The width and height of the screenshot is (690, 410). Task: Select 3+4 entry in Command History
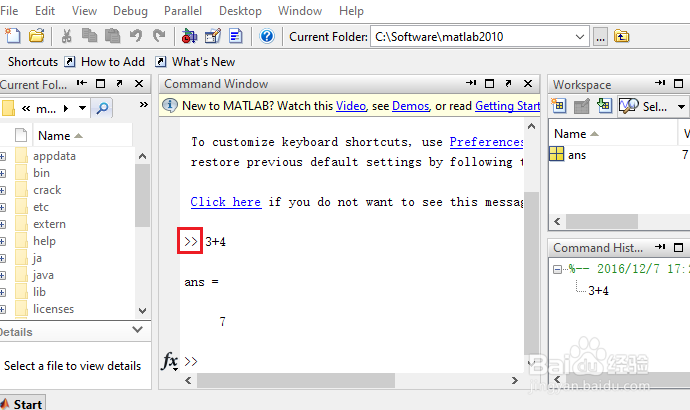pyautogui.click(x=598, y=290)
